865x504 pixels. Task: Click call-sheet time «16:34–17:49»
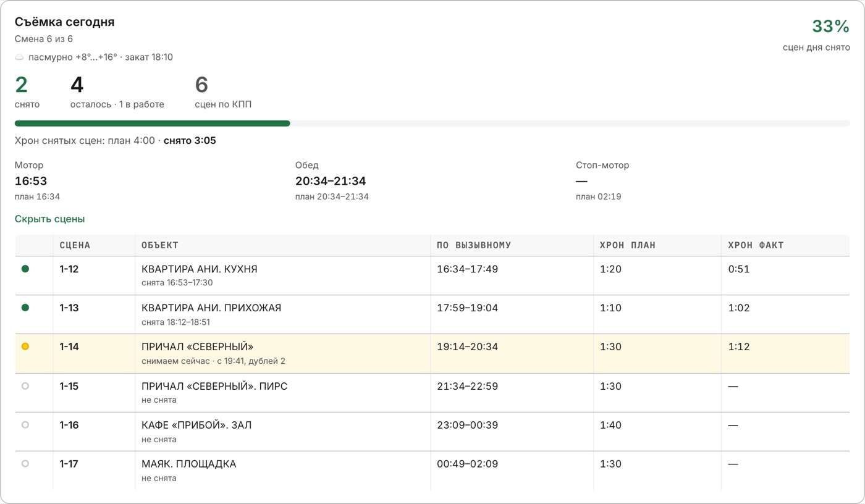467,269
